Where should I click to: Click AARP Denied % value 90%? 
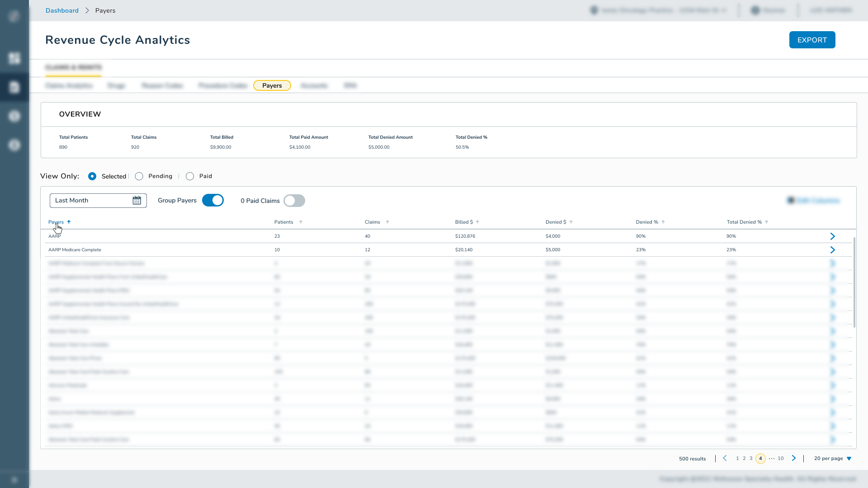641,236
